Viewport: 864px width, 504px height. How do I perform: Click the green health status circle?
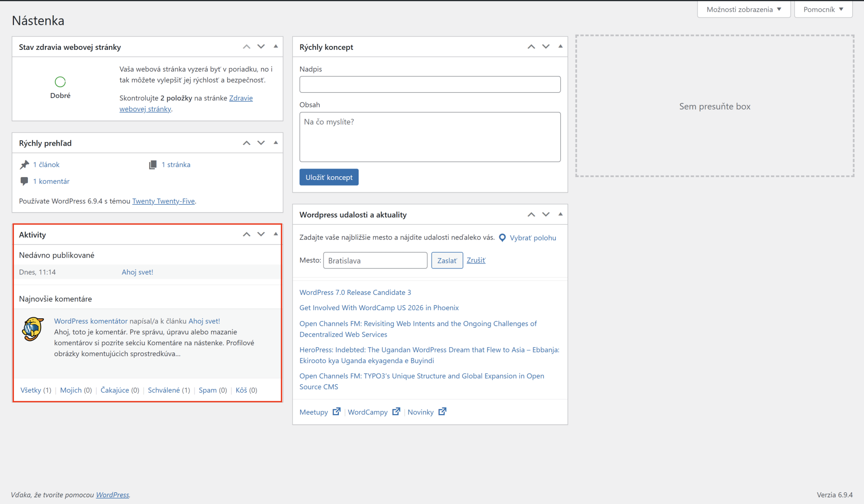(x=60, y=81)
